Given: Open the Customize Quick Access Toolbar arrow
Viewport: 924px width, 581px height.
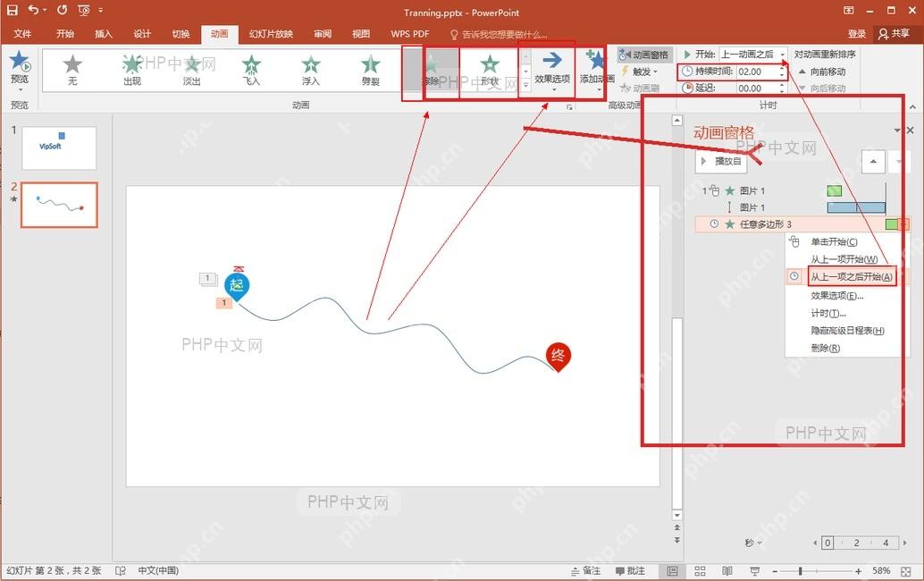Looking at the screenshot, I should point(101,10).
